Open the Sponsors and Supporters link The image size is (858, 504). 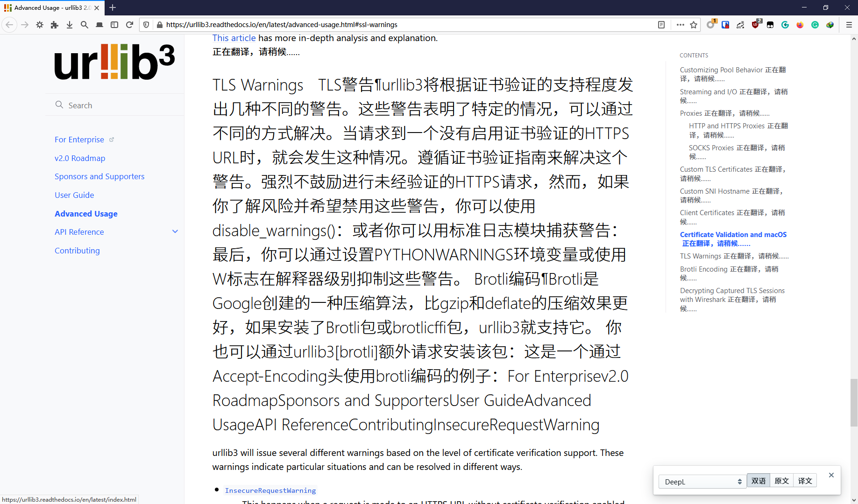pos(99,176)
